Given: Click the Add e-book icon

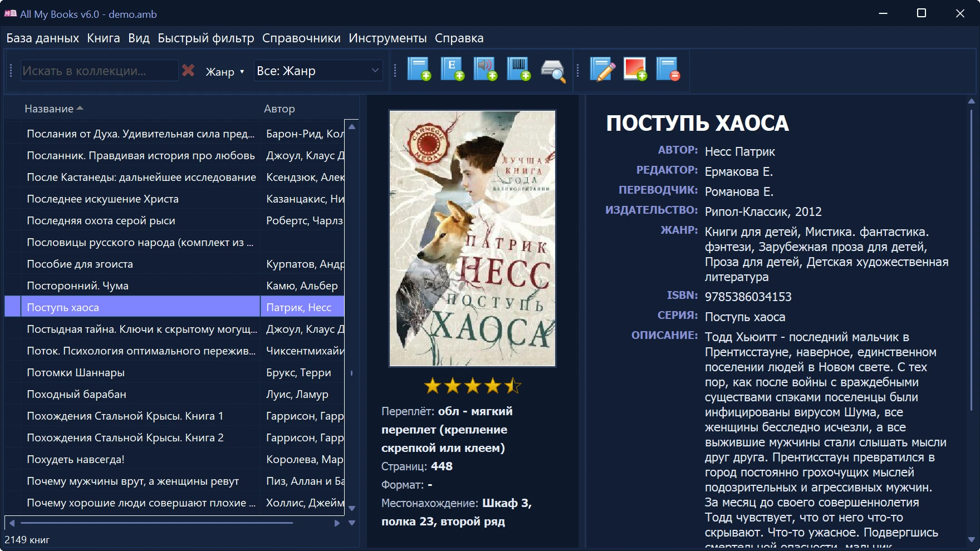Looking at the screenshot, I should pyautogui.click(x=452, y=70).
